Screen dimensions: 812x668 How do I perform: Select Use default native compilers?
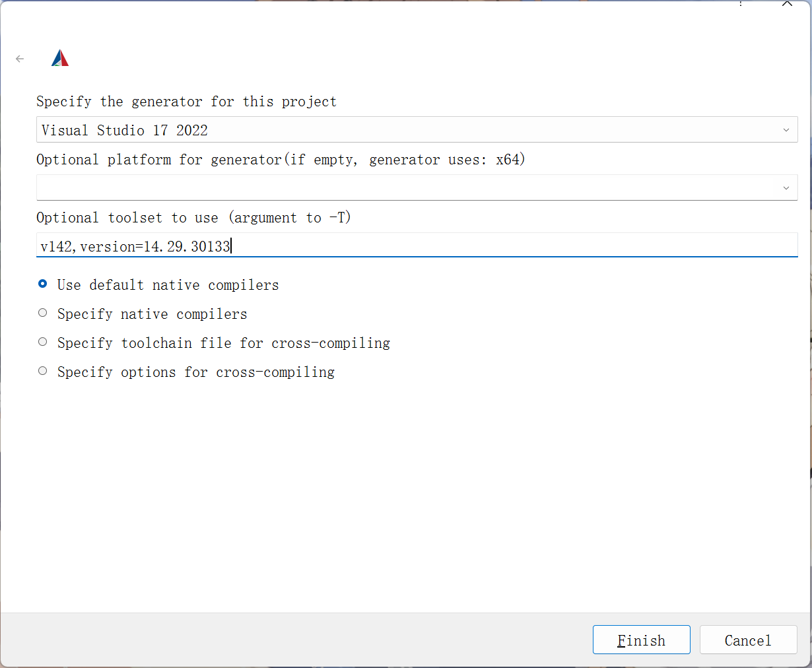pos(43,284)
